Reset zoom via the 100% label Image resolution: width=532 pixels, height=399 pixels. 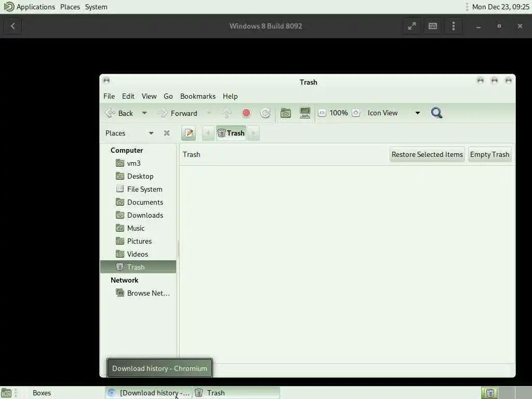339,113
